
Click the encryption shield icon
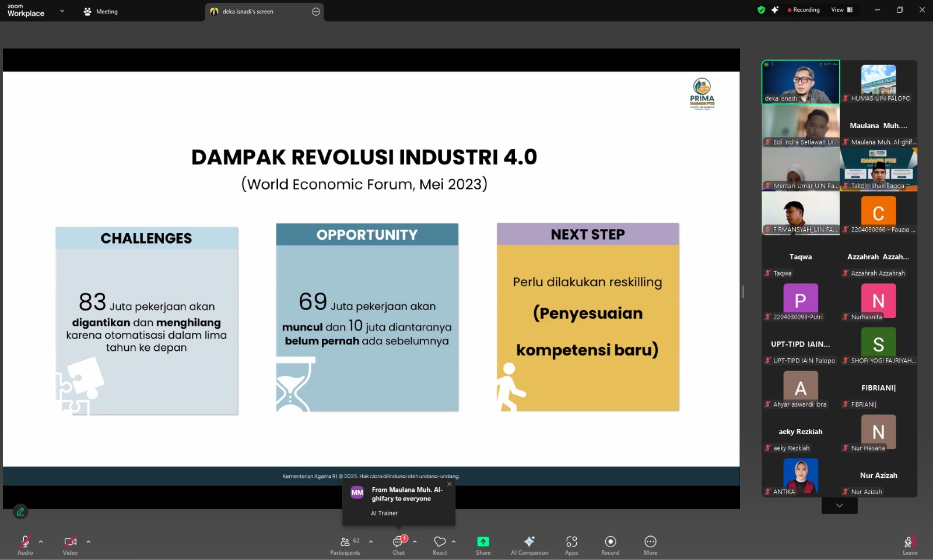(761, 10)
